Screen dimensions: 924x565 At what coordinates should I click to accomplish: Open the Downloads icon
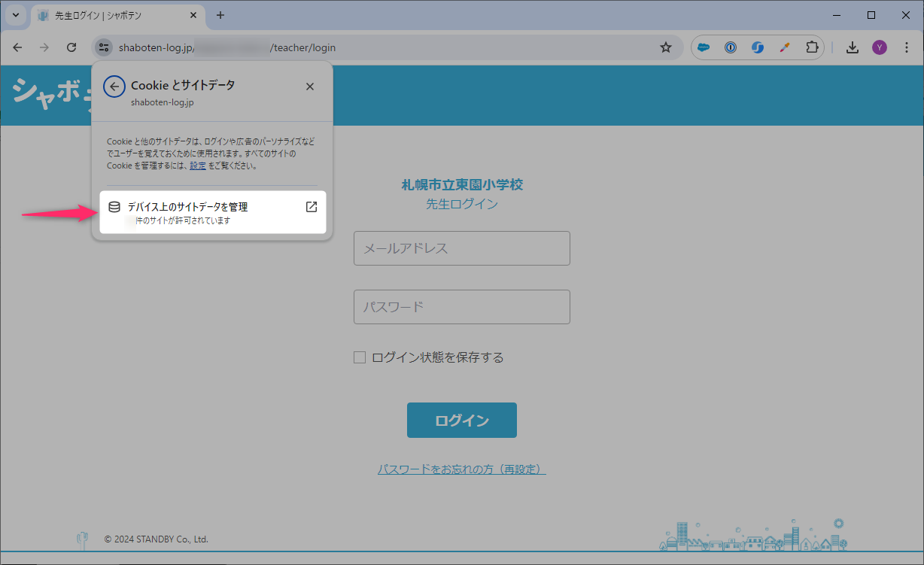click(x=853, y=47)
